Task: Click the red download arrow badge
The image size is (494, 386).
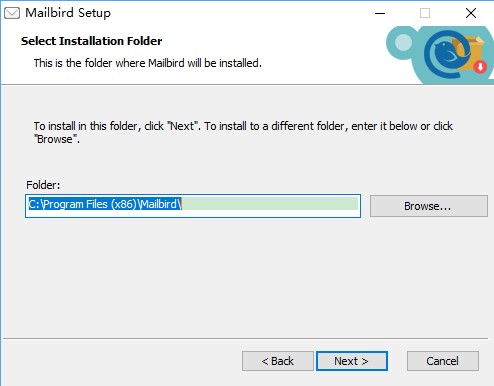Action: [x=480, y=67]
